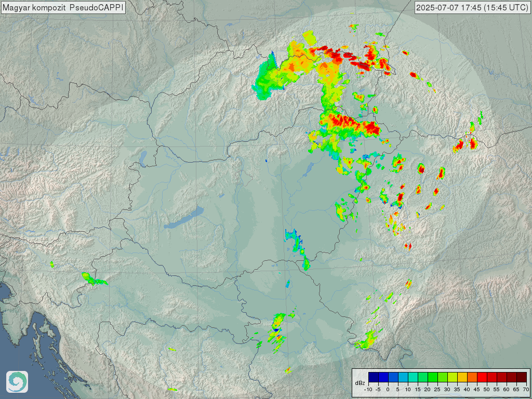This screenshot has height=399, width=532.
Task: Click the swirl weather service logo
Action: pos(17,382)
